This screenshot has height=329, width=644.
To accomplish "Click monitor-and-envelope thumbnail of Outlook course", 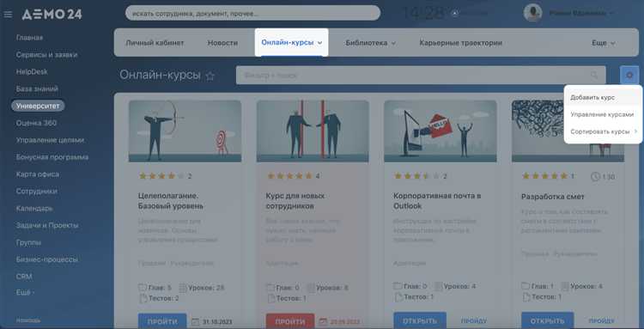I will tap(440, 131).
